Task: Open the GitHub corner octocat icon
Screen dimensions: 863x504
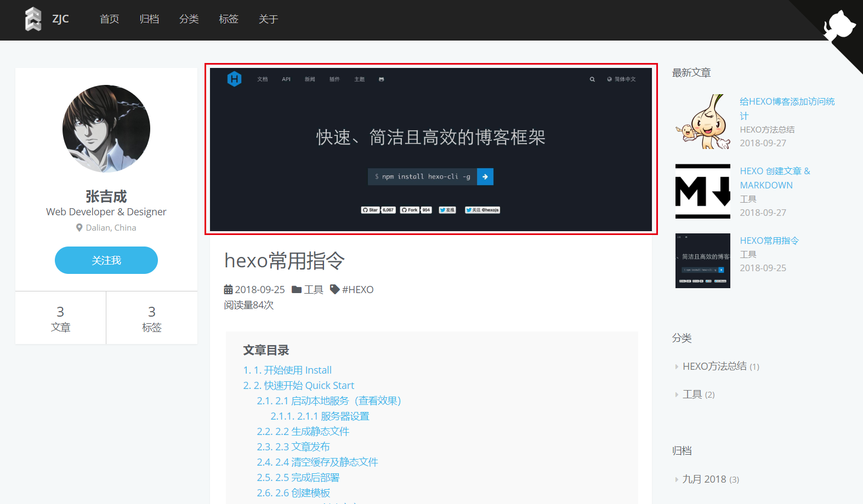Action: coord(839,25)
